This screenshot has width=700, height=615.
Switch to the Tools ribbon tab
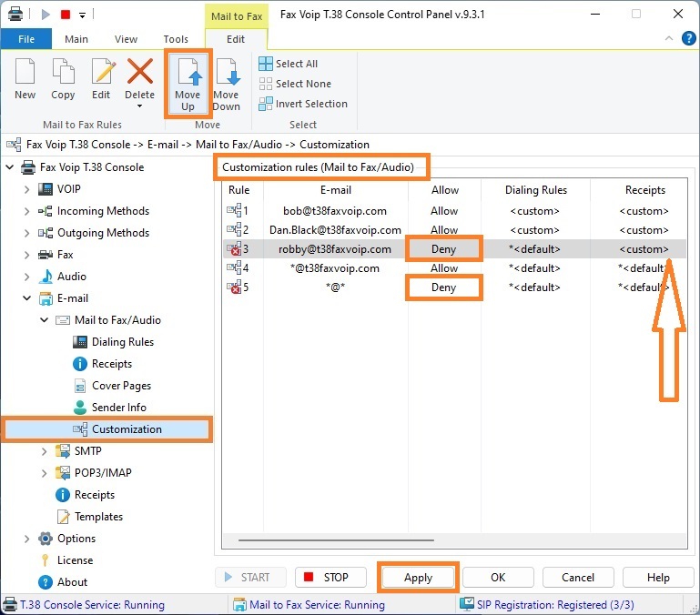click(176, 39)
